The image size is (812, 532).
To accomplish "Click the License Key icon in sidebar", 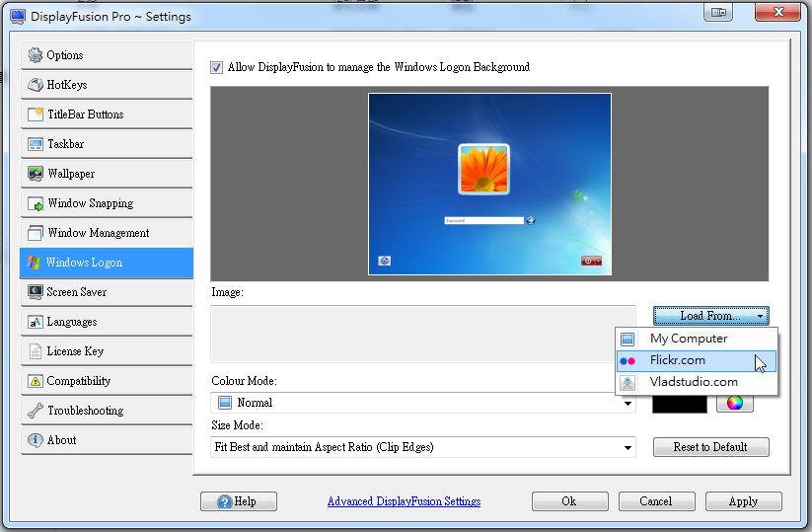I will click(x=36, y=351).
